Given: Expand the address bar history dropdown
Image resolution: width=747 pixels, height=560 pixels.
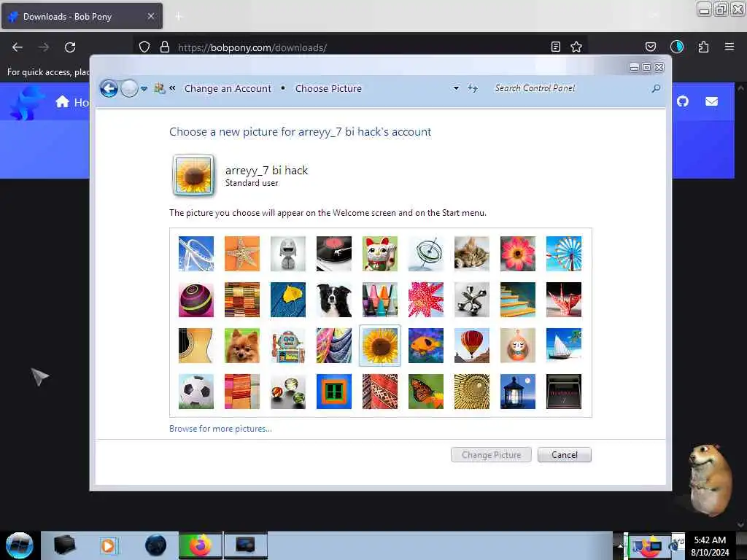Looking at the screenshot, I should point(456,88).
